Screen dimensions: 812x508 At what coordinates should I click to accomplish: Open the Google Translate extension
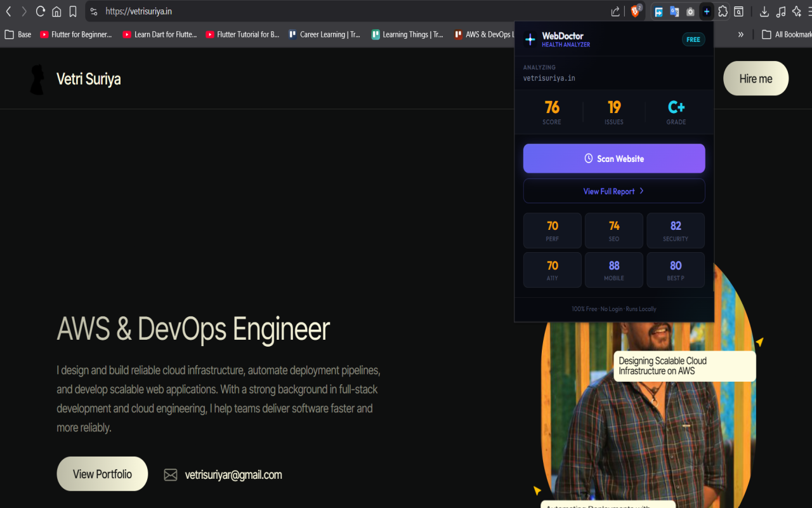[674, 11]
